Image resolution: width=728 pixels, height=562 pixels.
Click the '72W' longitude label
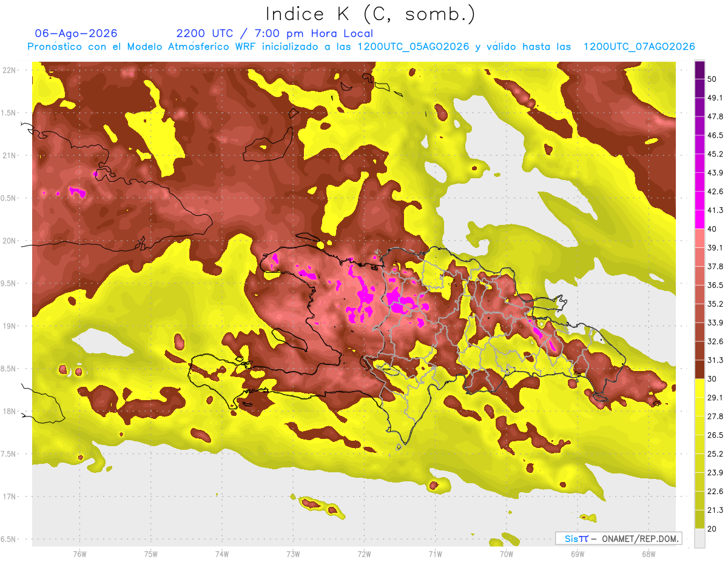point(364,554)
